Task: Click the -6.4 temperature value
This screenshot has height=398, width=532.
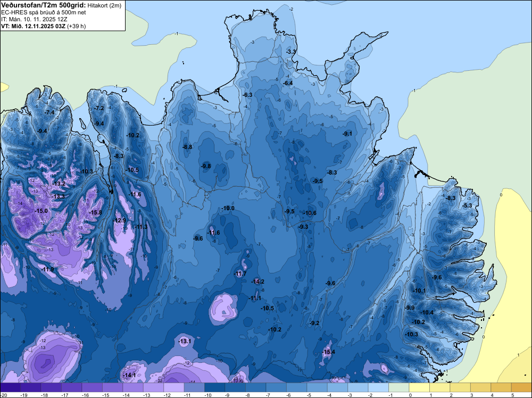Action: pyautogui.click(x=288, y=83)
